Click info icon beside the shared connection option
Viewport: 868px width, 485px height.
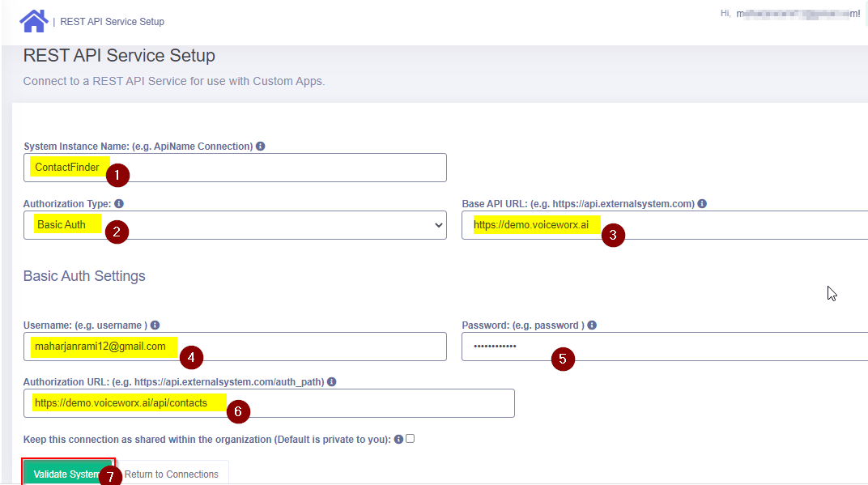[398, 439]
